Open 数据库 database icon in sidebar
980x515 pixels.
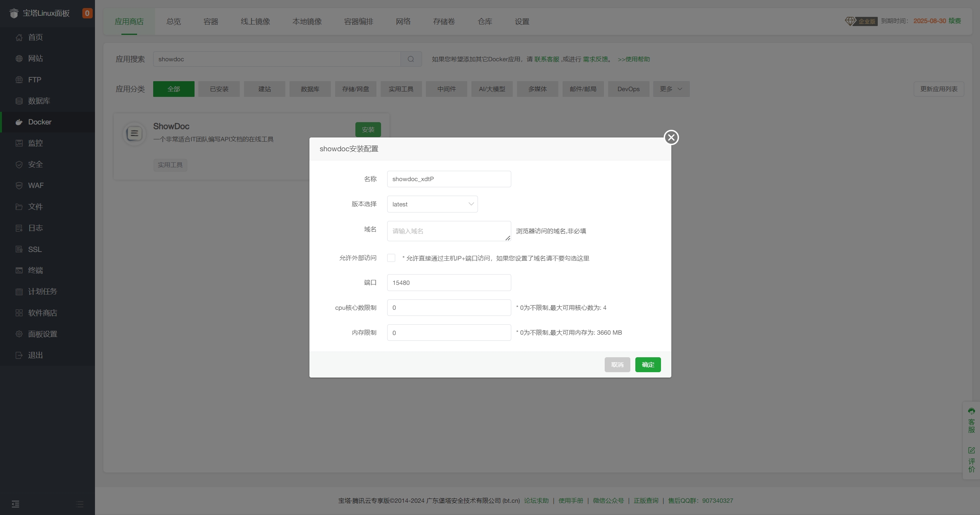tap(19, 101)
